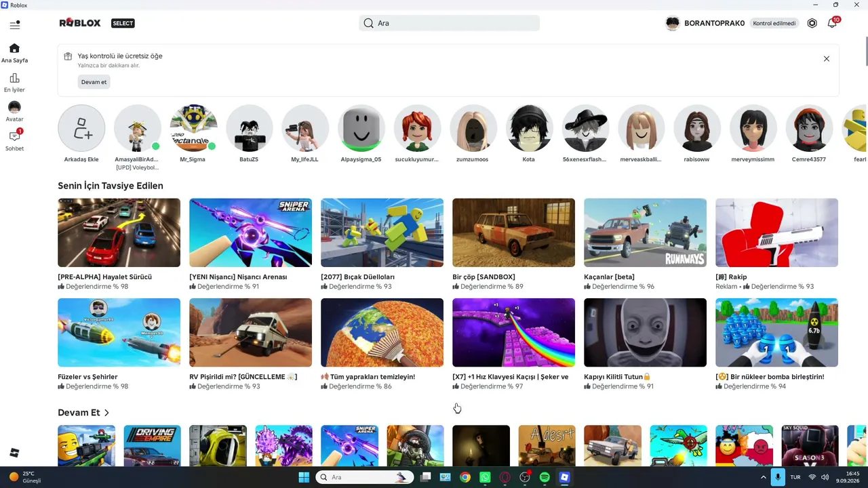
Task: Open Hayalet Sürücü game thumbnail
Action: (x=119, y=232)
